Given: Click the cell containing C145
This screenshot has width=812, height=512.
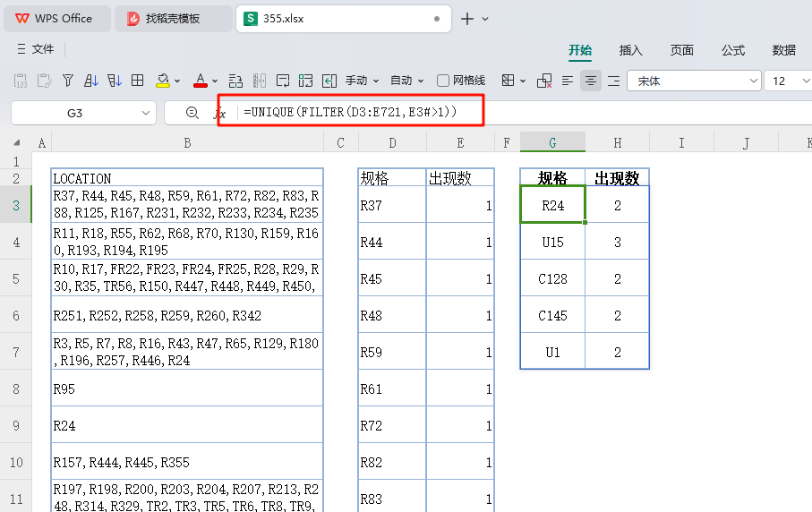Looking at the screenshot, I should coord(552,315).
